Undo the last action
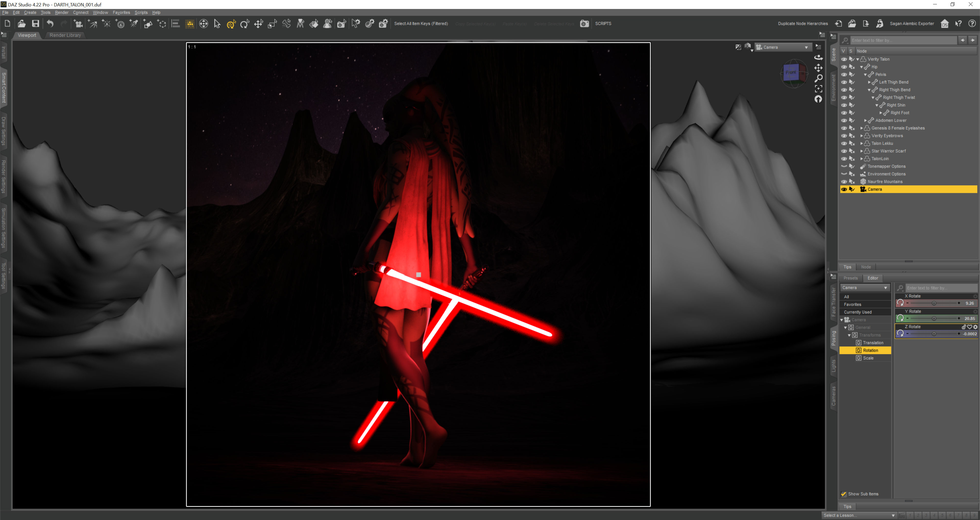The image size is (980, 520). pyautogui.click(x=50, y=23)
